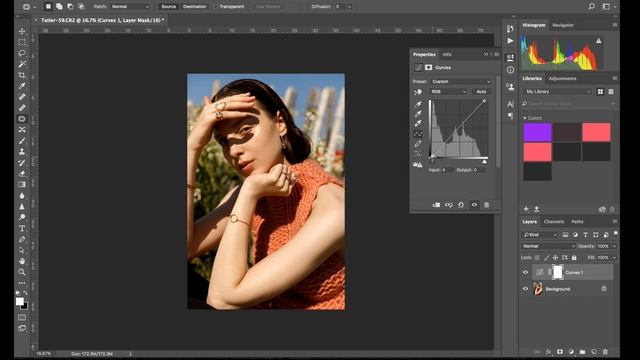Click the white point eyedropper in Curves
Screen dimensions: 640x360
[x=418, y=123]
